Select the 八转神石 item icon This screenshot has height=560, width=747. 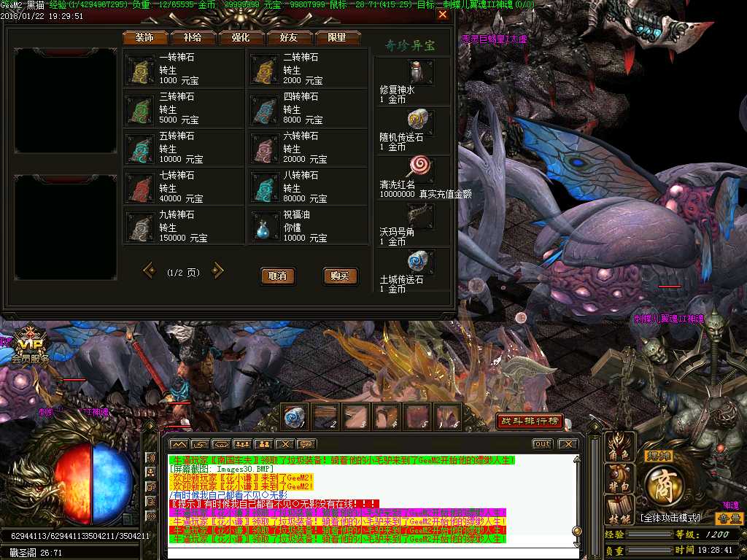pyautogui.click(x=264, y=188)
